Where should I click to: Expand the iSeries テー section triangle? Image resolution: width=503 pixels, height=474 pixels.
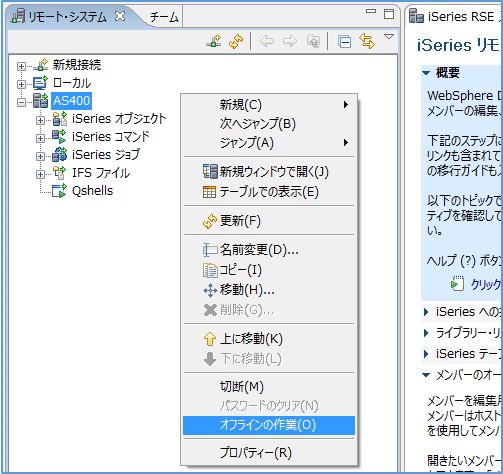pos(426,353)
